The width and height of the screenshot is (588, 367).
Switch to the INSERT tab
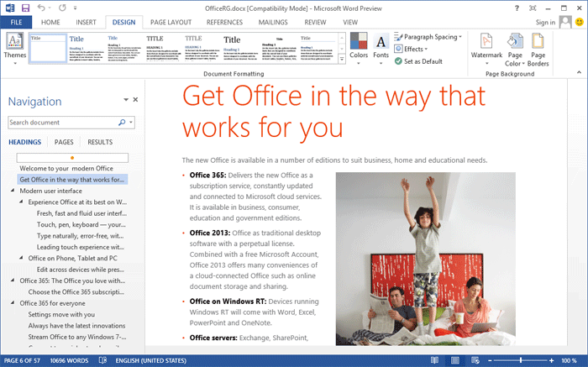tap(86, 22)
